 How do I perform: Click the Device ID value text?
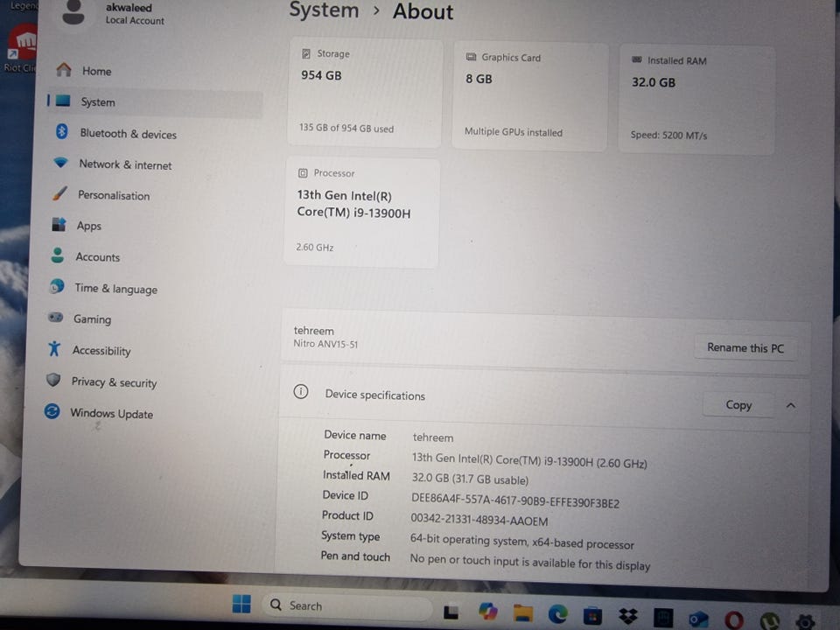514,502
